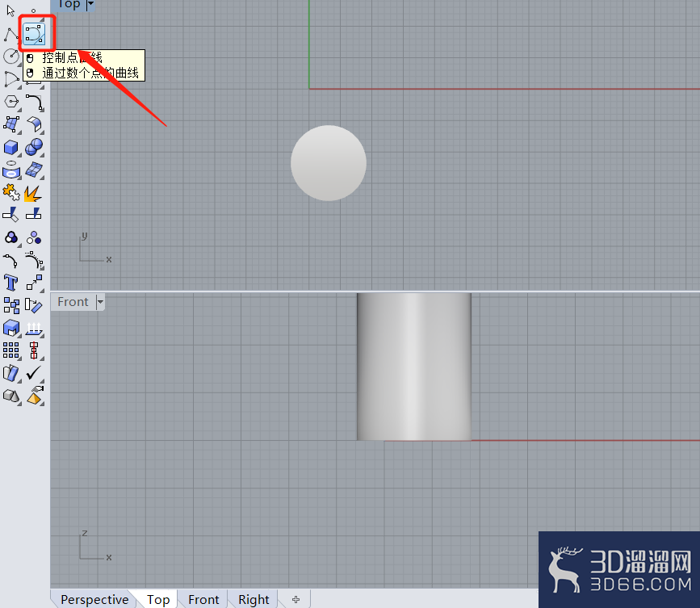
Task: Click the Group objects tool
Action: pyautogui.click(x=10, y=238)
